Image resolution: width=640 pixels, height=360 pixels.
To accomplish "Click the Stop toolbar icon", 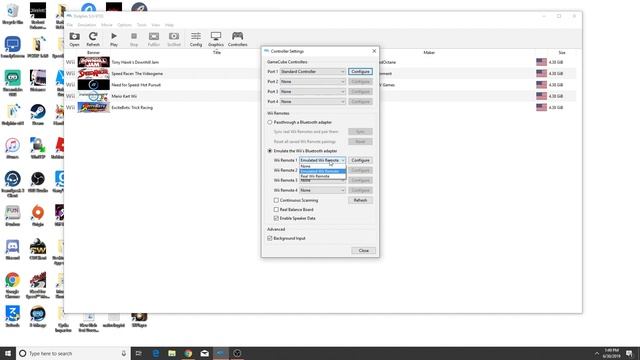I will [x=134, y=39].
